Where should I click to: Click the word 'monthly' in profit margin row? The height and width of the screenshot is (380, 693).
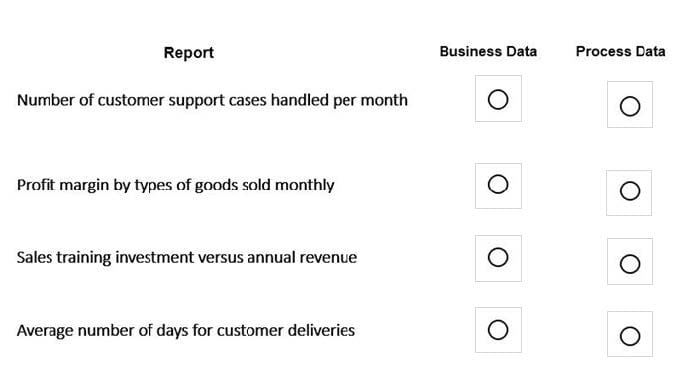point(305,185)
